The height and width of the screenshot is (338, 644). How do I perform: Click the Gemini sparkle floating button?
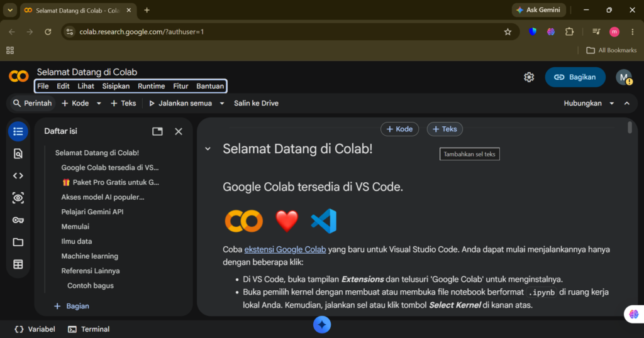coord(322,325)
